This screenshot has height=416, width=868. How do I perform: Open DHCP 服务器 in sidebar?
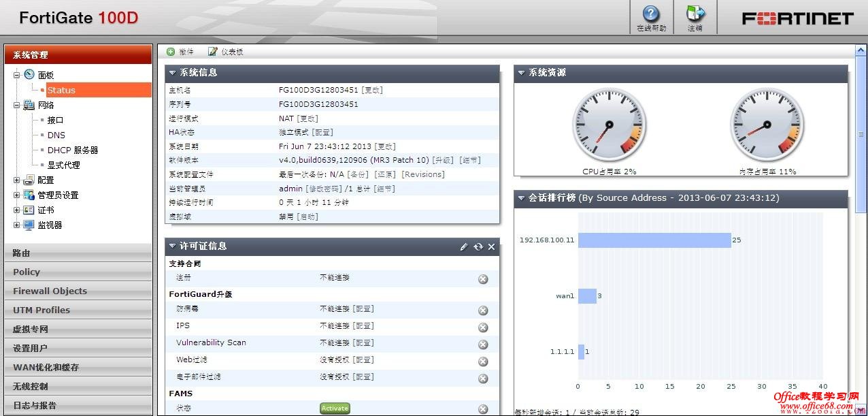[x=73, y=150]
